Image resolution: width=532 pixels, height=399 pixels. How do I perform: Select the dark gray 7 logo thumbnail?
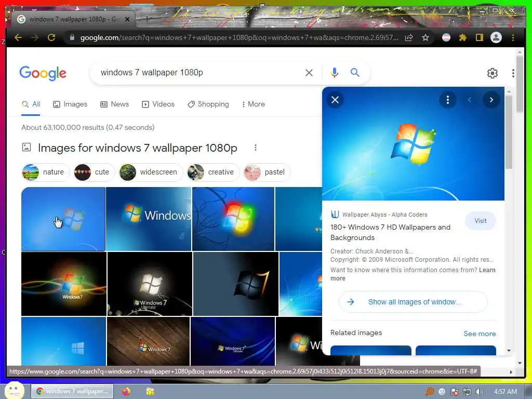pos(236,284)
